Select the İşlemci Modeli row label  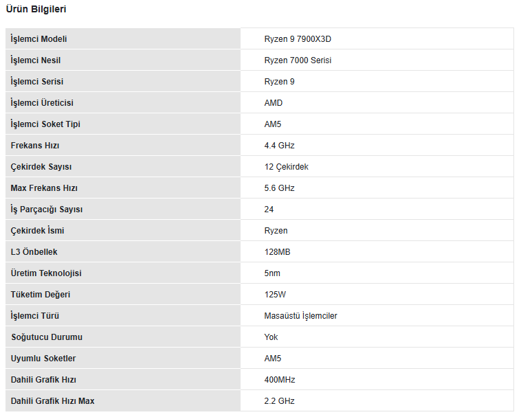[x=39, y=39]
